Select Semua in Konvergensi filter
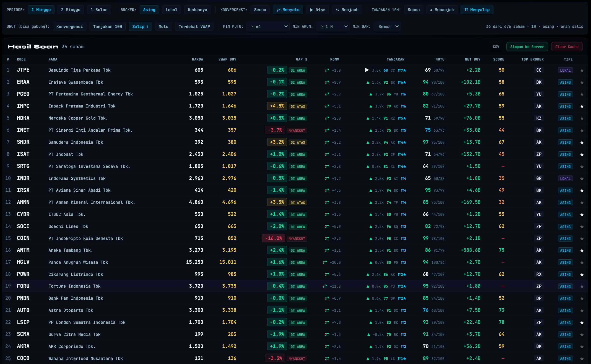The width and height of the screenshot is (591, 364). click(260, 10)
